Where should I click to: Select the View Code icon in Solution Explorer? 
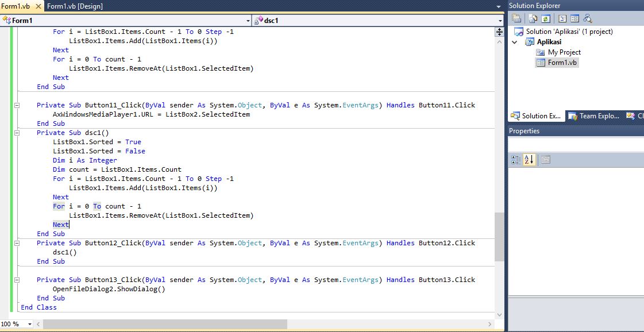click(x=562, y=18)
